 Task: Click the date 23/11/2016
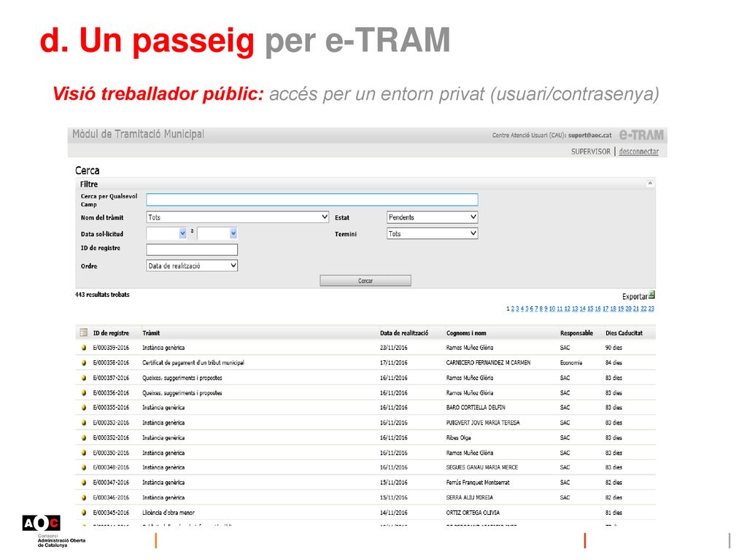point(393,348)
